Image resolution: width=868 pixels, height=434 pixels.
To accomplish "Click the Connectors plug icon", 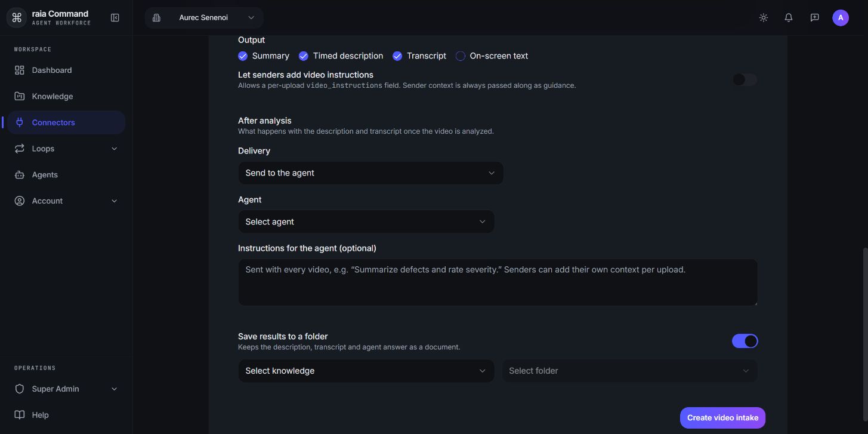I will coord(20,122).
